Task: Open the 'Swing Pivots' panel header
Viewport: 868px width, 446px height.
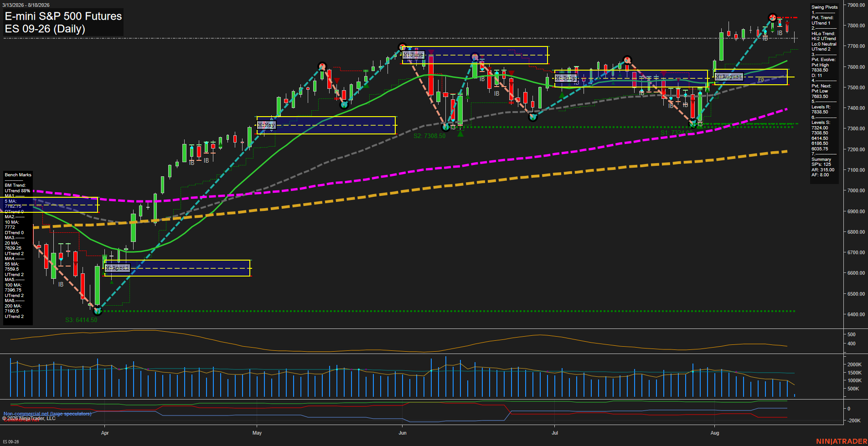Action: click(x=825, y=7)
